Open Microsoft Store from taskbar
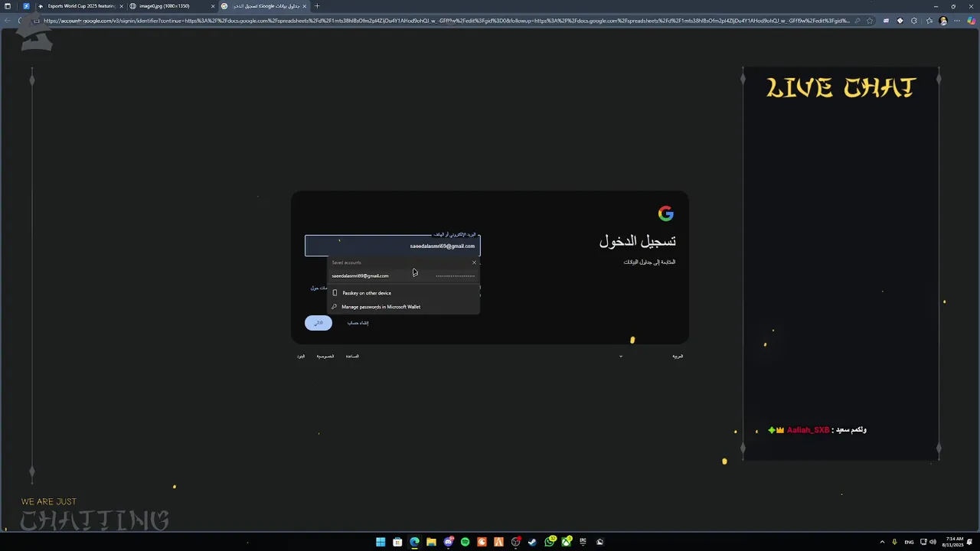980x551 pixels. (x=397, y=542)
